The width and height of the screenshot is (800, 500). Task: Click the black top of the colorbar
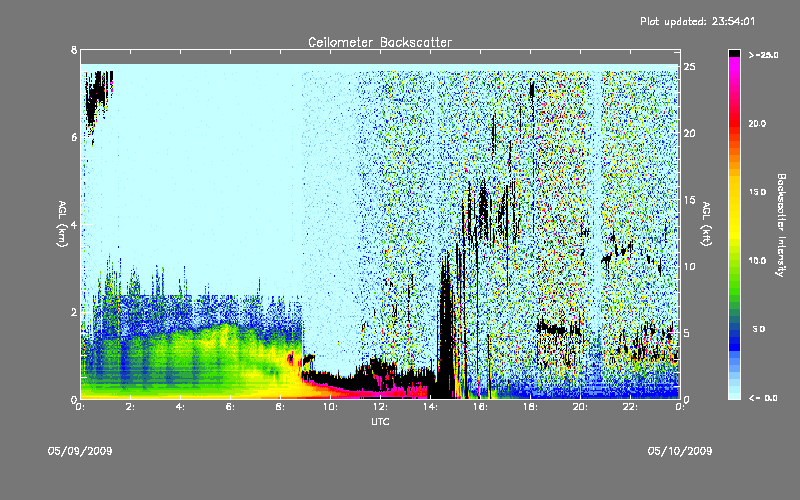734,53
